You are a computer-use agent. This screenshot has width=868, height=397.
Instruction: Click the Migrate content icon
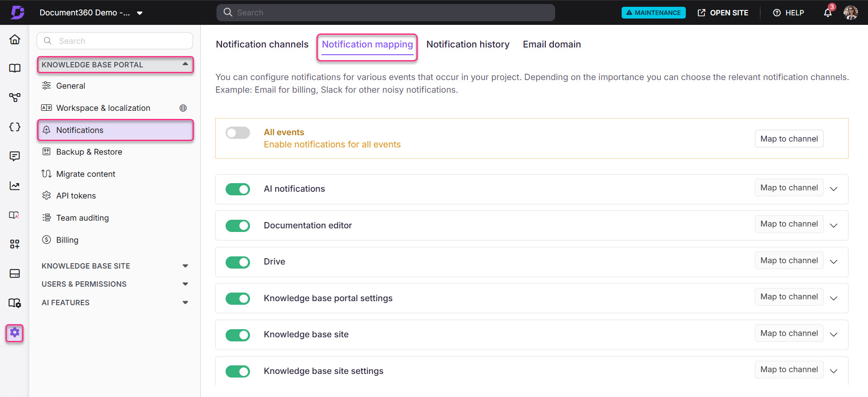47,174
